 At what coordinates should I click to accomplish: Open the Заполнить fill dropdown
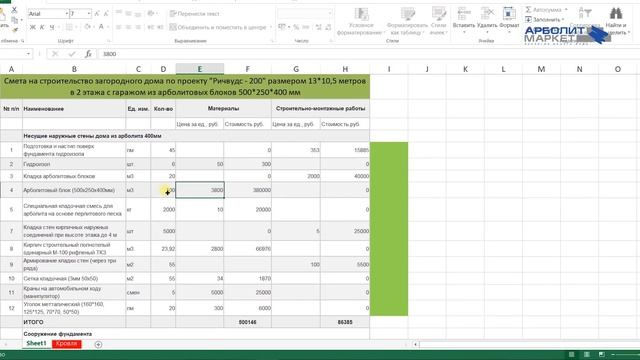tap(545, 19)
